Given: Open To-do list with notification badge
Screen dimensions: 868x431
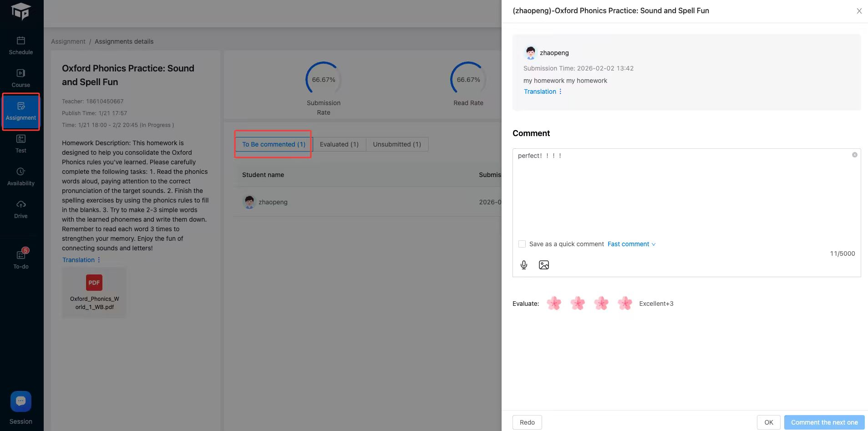Looking at the screenshot, I should click(21, 259).
